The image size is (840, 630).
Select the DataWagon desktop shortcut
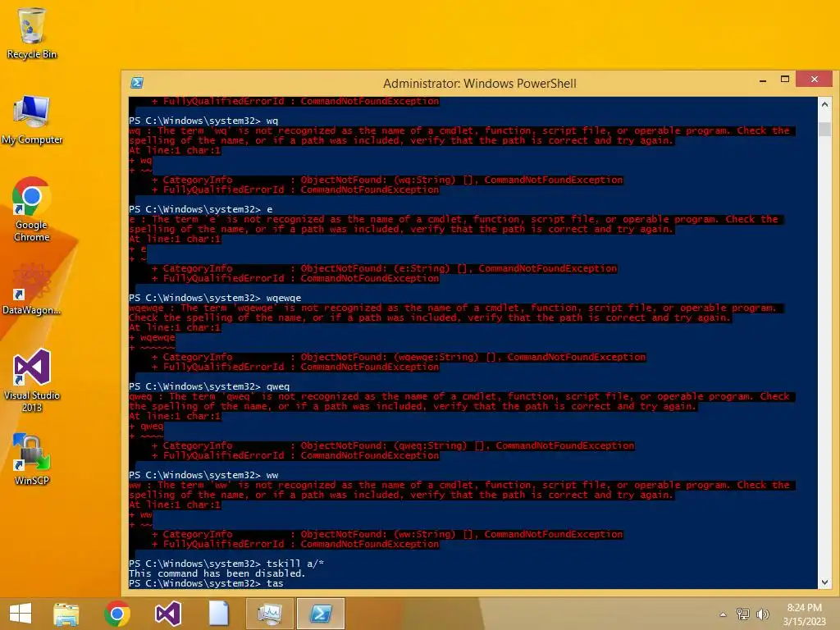click(x=32, y=290)
